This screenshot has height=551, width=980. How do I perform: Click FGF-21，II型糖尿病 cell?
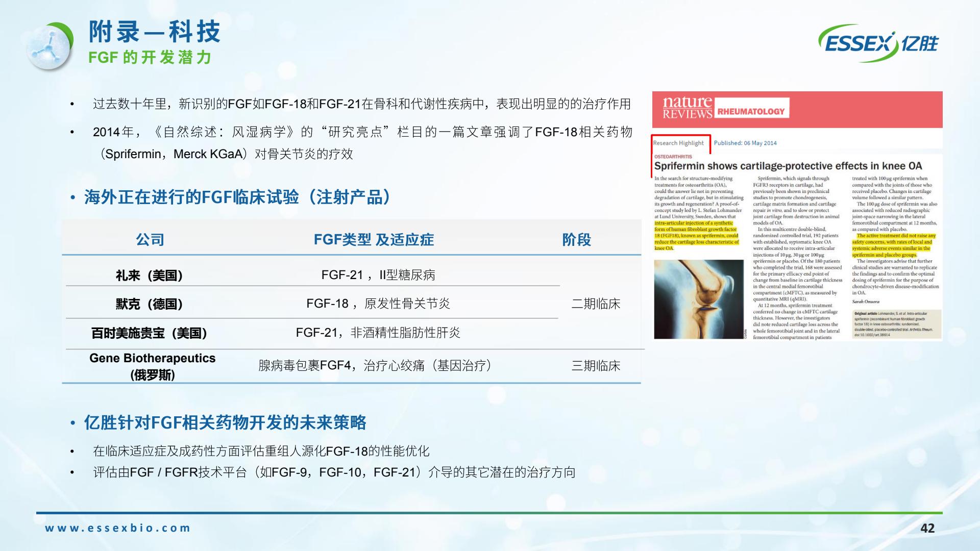tap(378, 275)
